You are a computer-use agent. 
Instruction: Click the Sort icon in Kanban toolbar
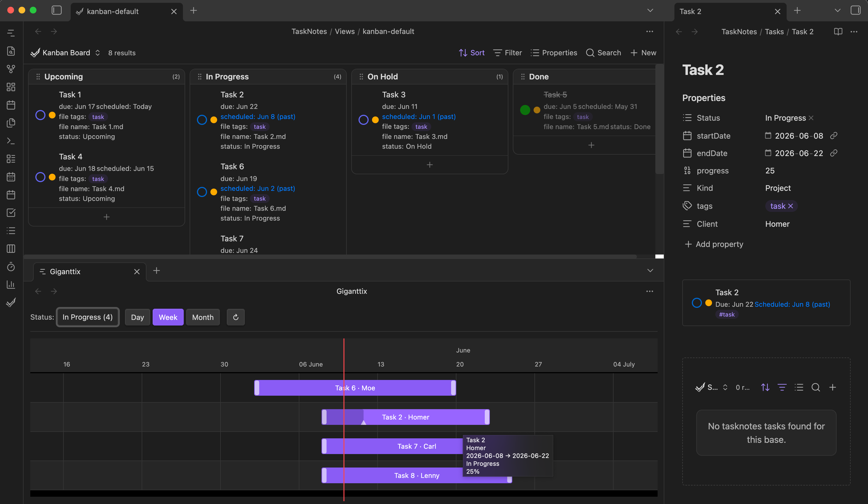point(463,53)
